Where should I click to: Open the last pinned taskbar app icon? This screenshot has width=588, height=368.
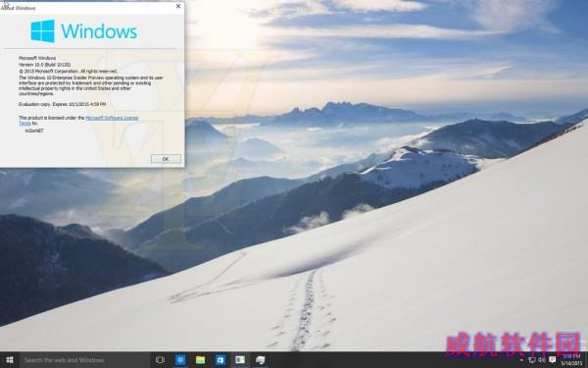pyautogui.click(x=261, y=360)
